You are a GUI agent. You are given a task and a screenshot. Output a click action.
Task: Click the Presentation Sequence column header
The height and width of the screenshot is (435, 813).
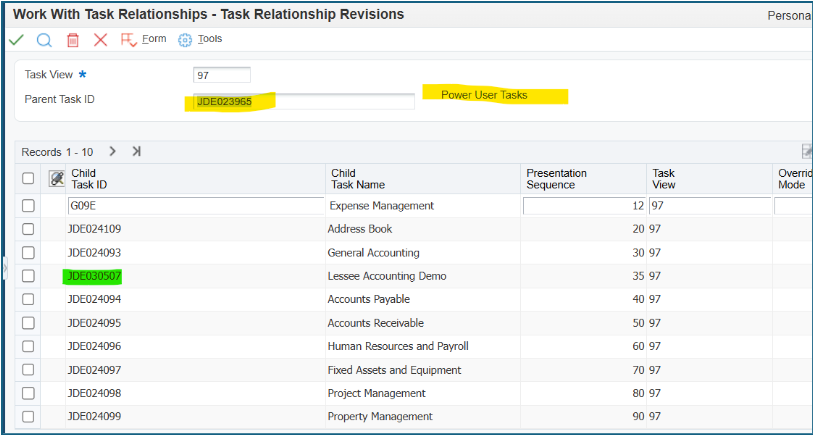point(556,179)
